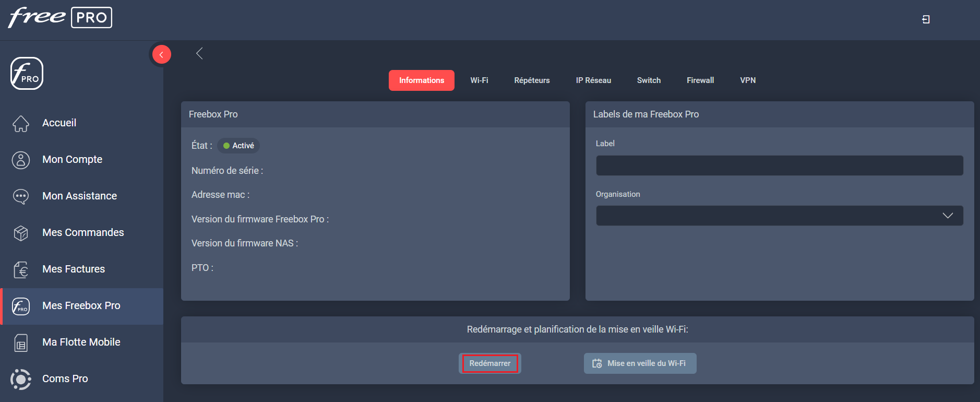Screen dimensions: 980x402
Task: Click the Coms Pro circular icon
Action: [21, 379]
